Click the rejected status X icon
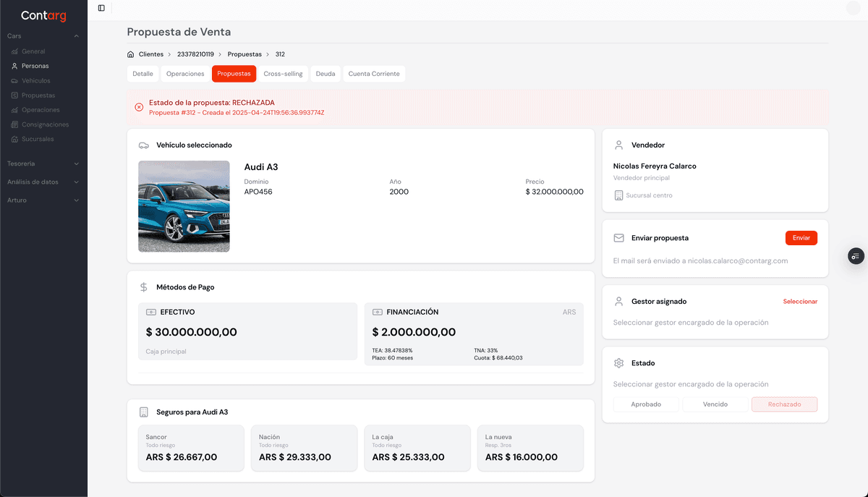 tap(139, 107)
